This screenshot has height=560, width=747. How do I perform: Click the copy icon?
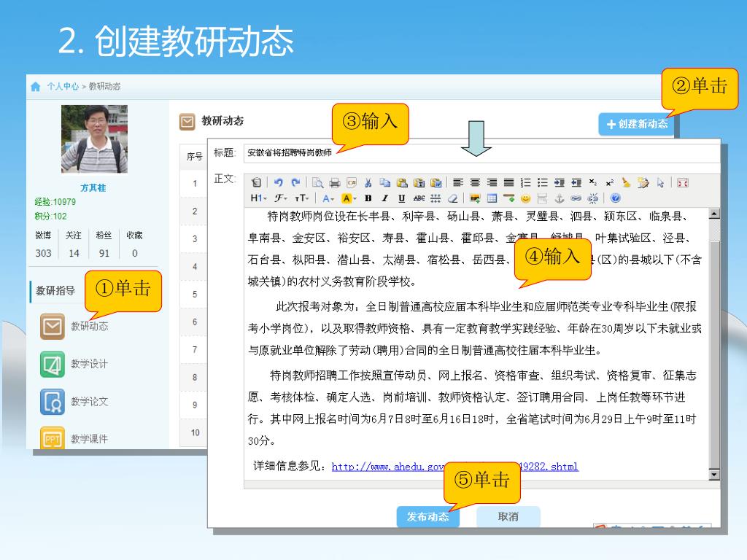tap(385, 182)
